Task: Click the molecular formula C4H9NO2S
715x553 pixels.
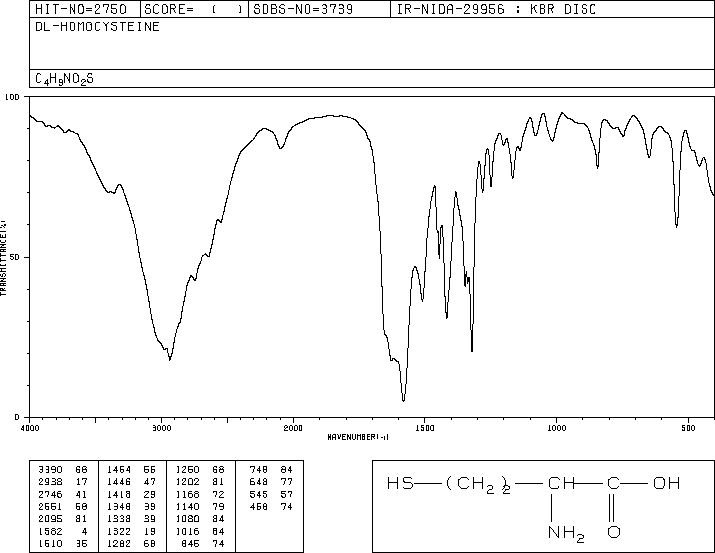Action: (64, 79)
